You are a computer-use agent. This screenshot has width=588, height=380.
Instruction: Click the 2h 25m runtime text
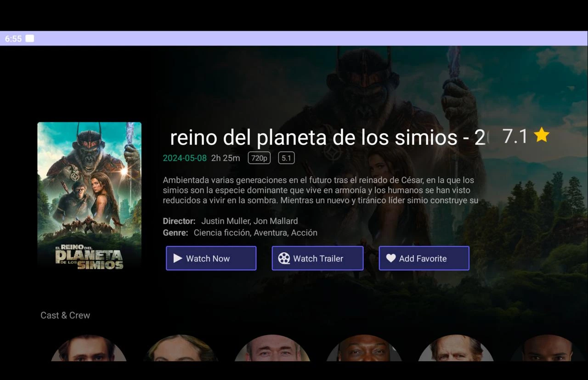point(226,158)
